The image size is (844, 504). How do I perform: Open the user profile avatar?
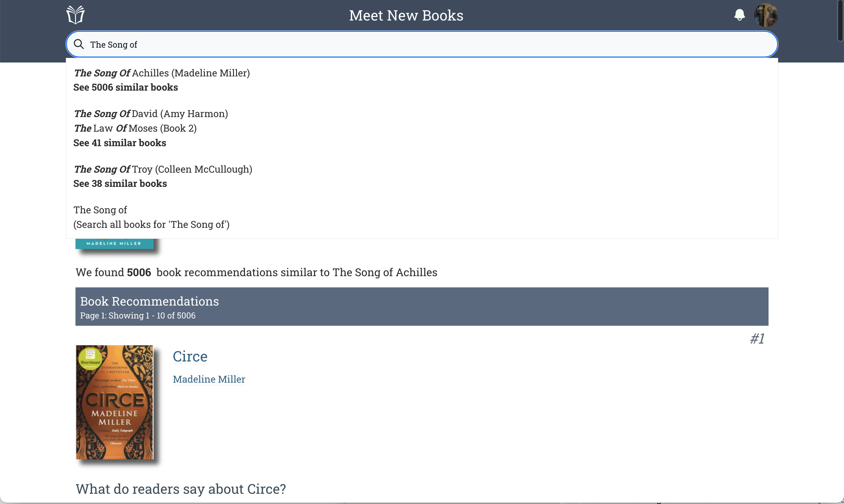[766, 15]
